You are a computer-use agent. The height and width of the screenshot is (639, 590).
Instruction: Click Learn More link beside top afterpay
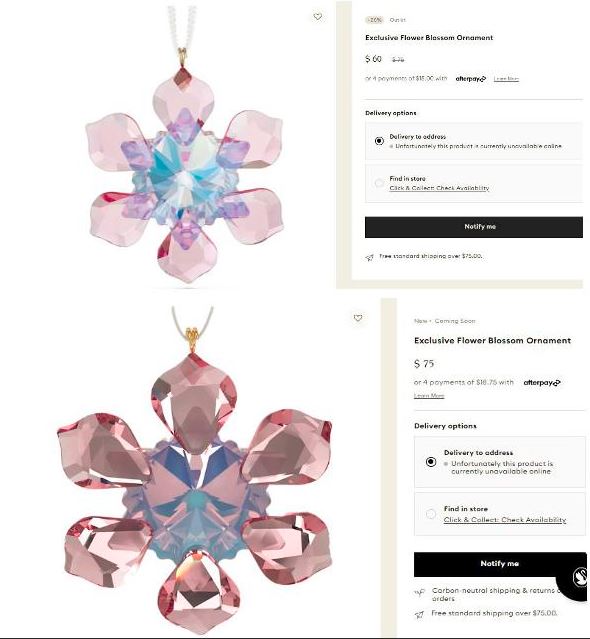[506, 79]
